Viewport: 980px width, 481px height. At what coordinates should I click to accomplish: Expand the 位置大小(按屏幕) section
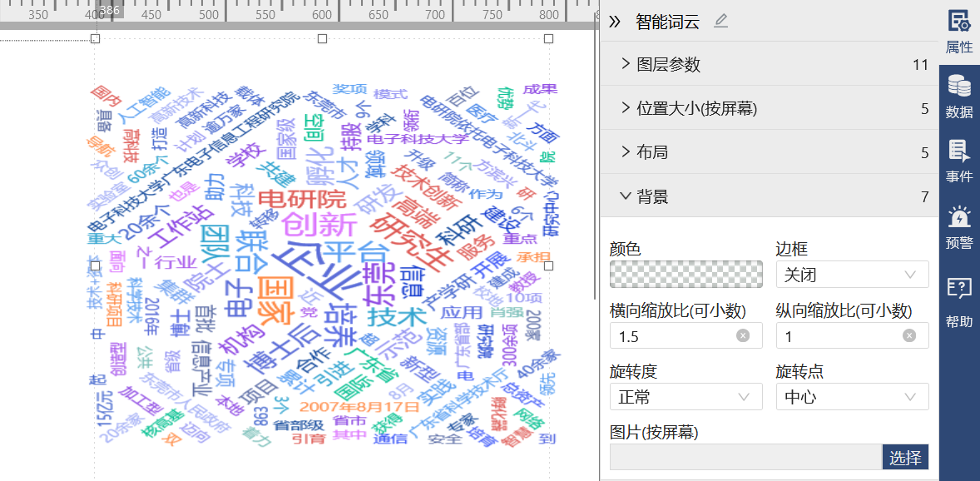pos(769,108)
